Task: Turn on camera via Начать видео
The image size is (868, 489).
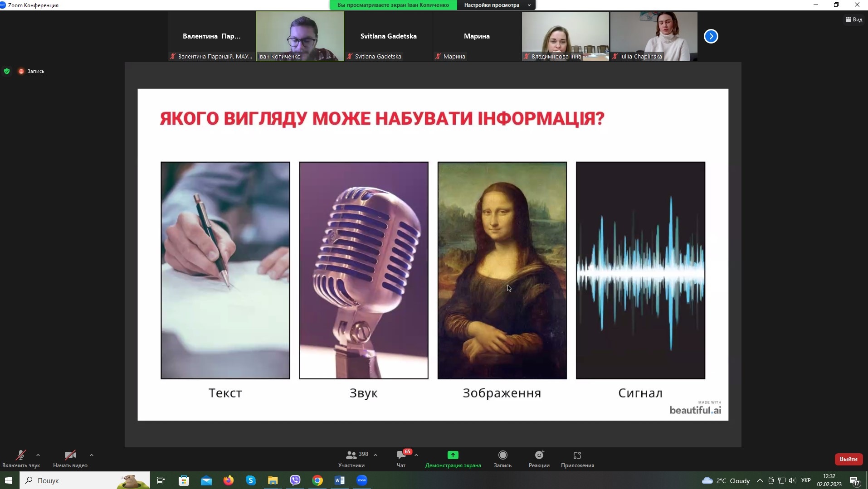Action: tap(70, 455)
